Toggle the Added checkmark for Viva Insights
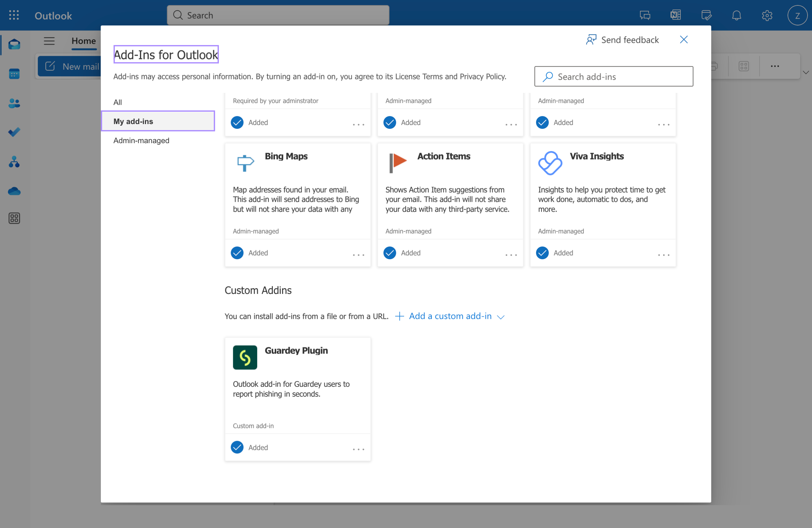The width and height of the screenshot is (812, 528). tap(542, 253)
